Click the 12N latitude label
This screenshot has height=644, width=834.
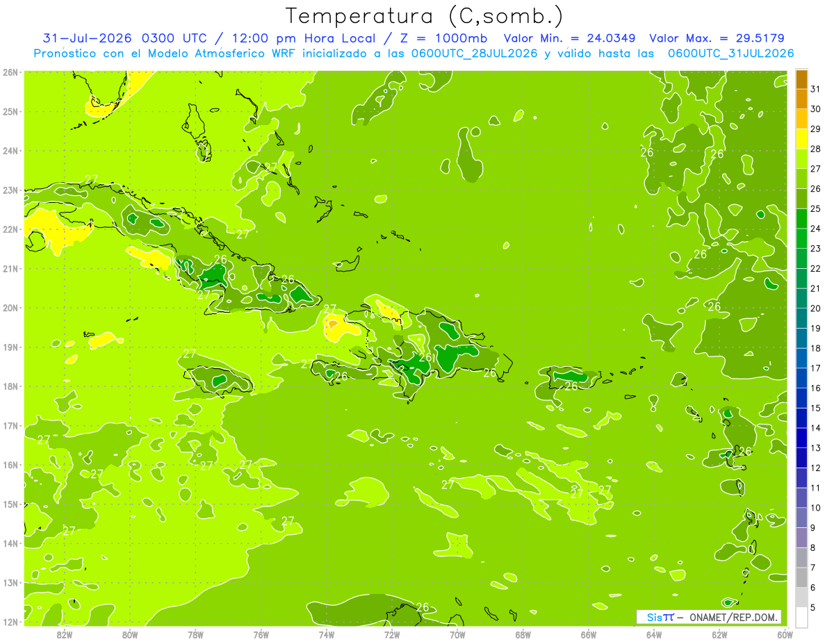(x=10, y=622)
